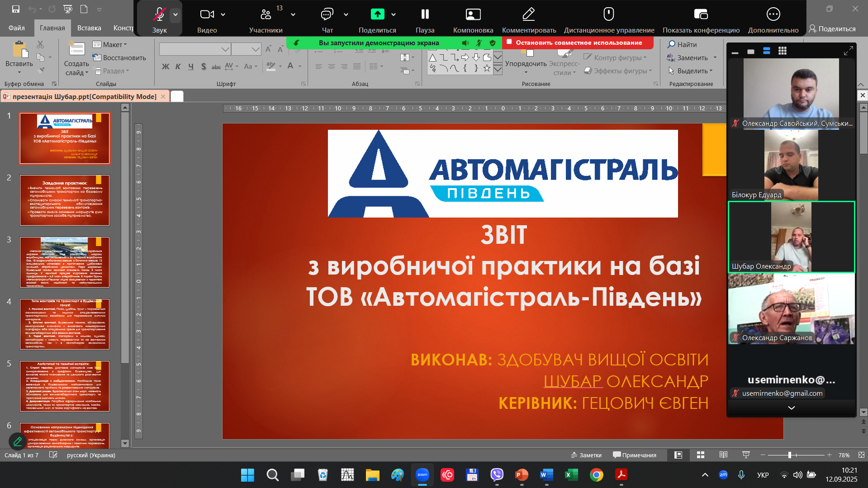
Task: Switch to slide sorter view
Action: point(701,455)
